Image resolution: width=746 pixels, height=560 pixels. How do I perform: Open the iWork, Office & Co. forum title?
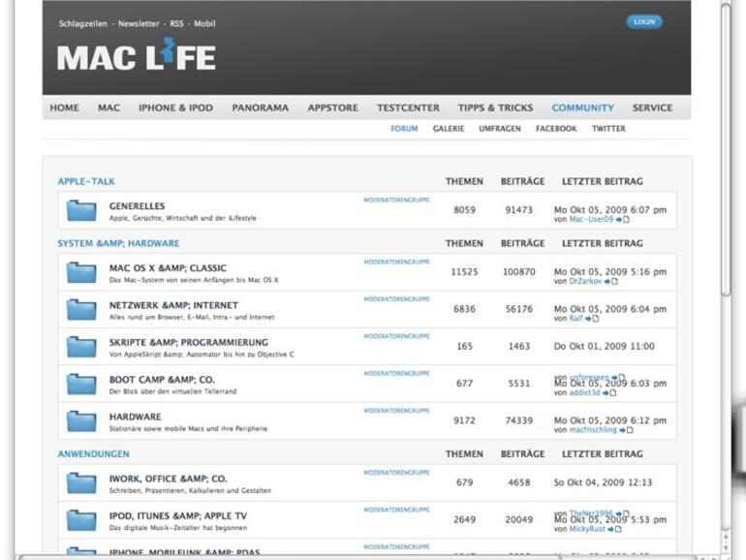click(x=169, y=479)
